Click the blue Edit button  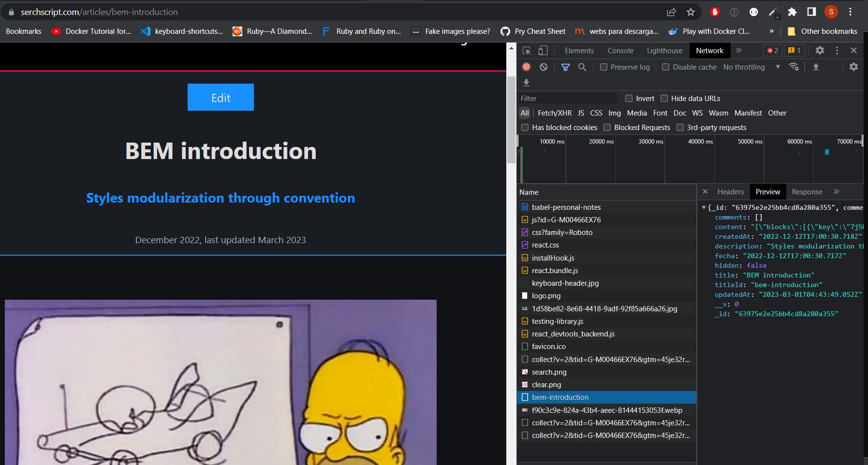[221, 97]
